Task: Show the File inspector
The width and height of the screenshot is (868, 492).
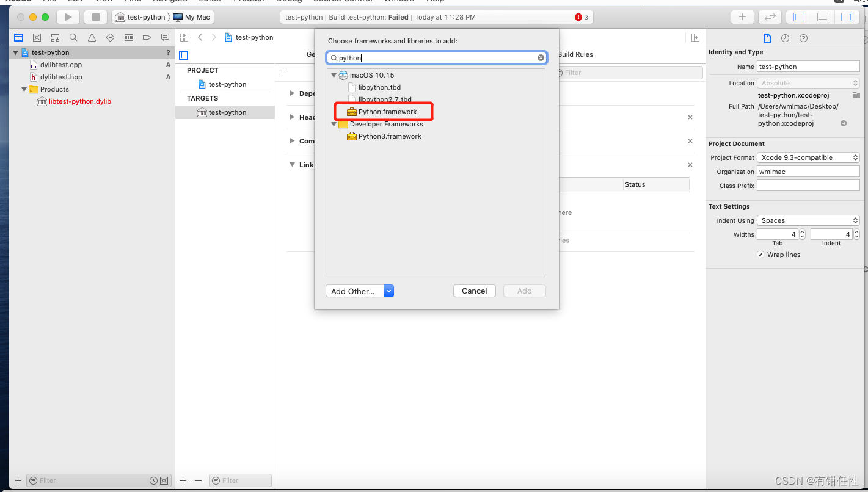Action: (767, 38)
